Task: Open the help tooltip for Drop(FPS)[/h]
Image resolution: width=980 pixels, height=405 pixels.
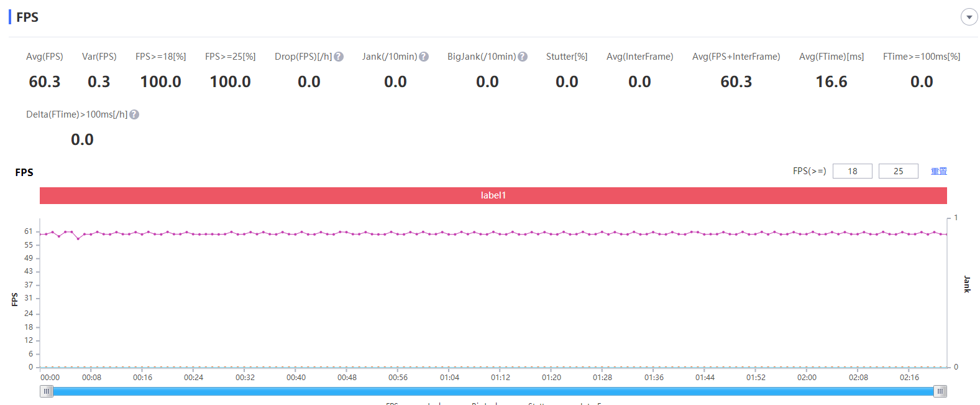Action: [x=339, y=57]
